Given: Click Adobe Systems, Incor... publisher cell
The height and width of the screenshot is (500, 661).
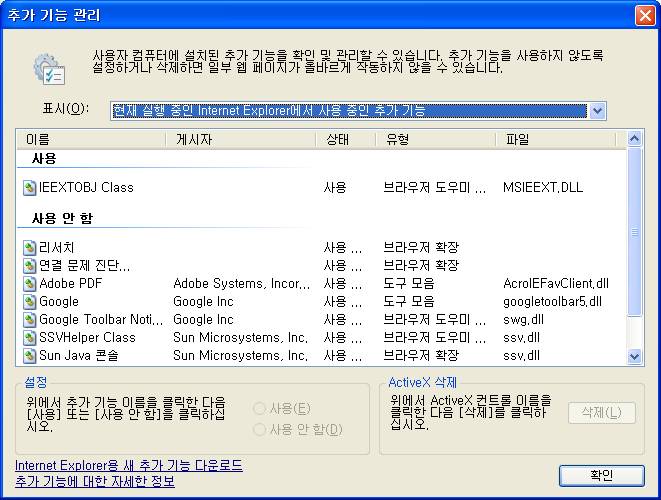Looking at the screenshot, I should [x=242, y=284].
